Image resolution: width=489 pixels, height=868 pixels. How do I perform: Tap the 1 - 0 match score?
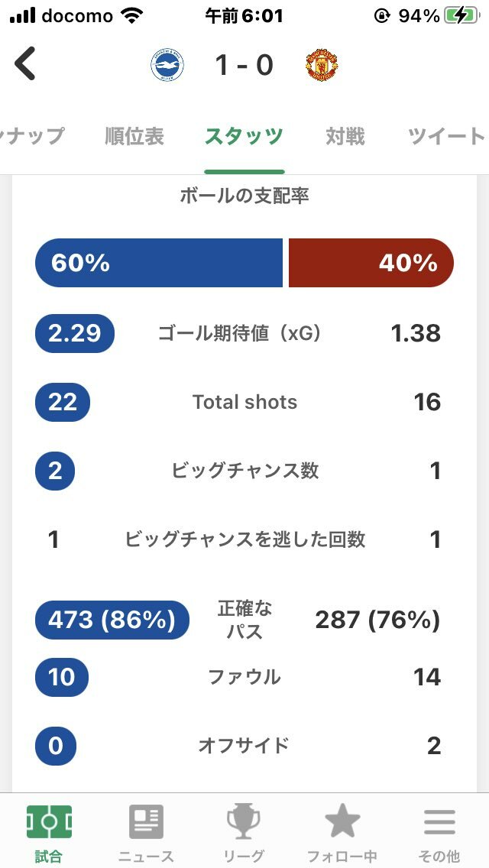244,66
